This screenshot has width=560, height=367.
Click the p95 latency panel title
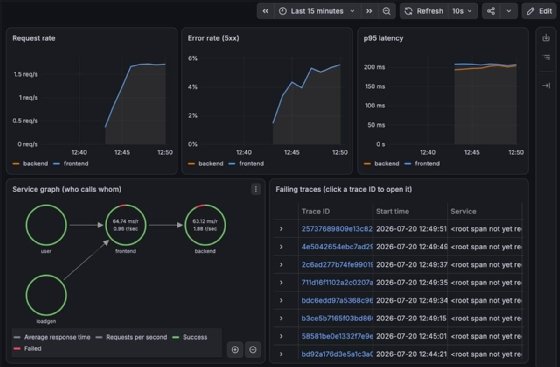pos(383,38)
